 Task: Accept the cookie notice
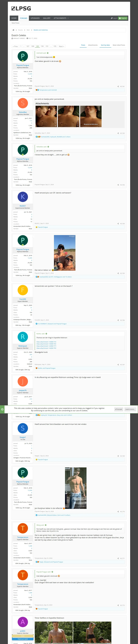(x=119, y=409)
